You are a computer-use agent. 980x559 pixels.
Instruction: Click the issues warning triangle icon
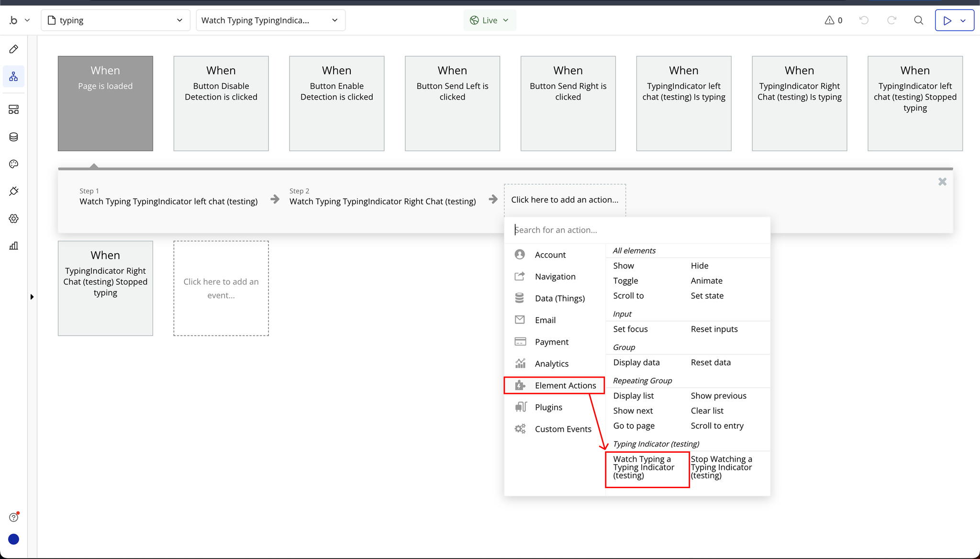tap(829, 20)
